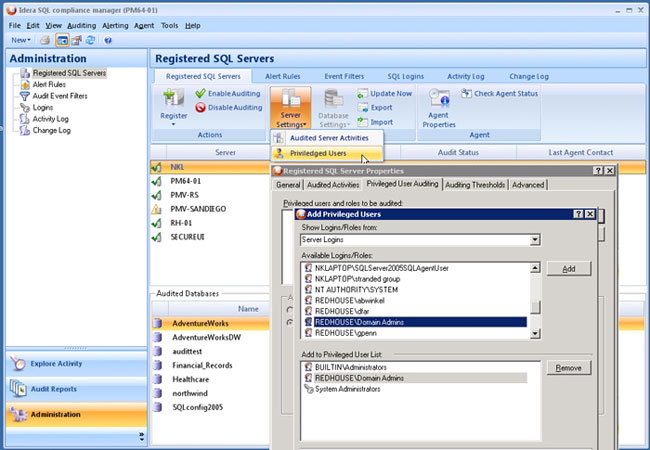Click the Refresh toolbar icon
The width and height of the screenshot is (650, 450).
point(90,40)
